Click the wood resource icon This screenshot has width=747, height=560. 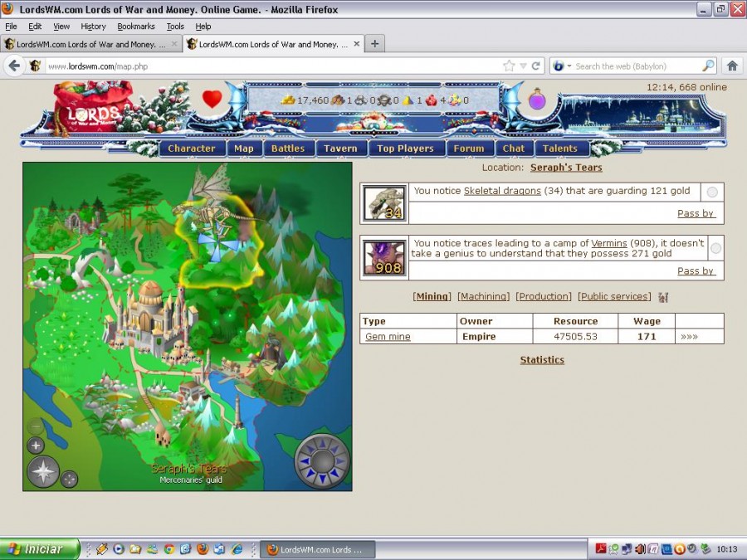(x=337, y=100)
